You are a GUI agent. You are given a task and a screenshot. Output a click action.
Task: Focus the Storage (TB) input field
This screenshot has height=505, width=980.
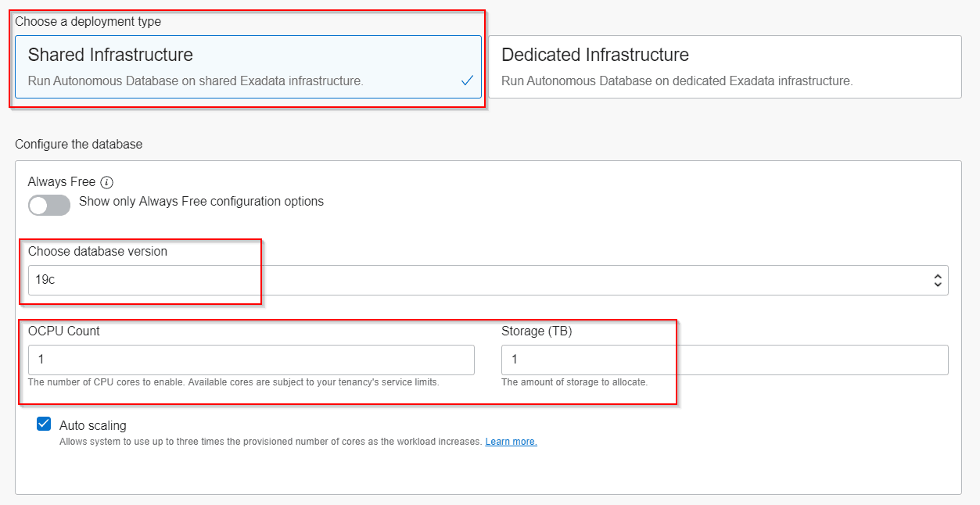[724, 360]
